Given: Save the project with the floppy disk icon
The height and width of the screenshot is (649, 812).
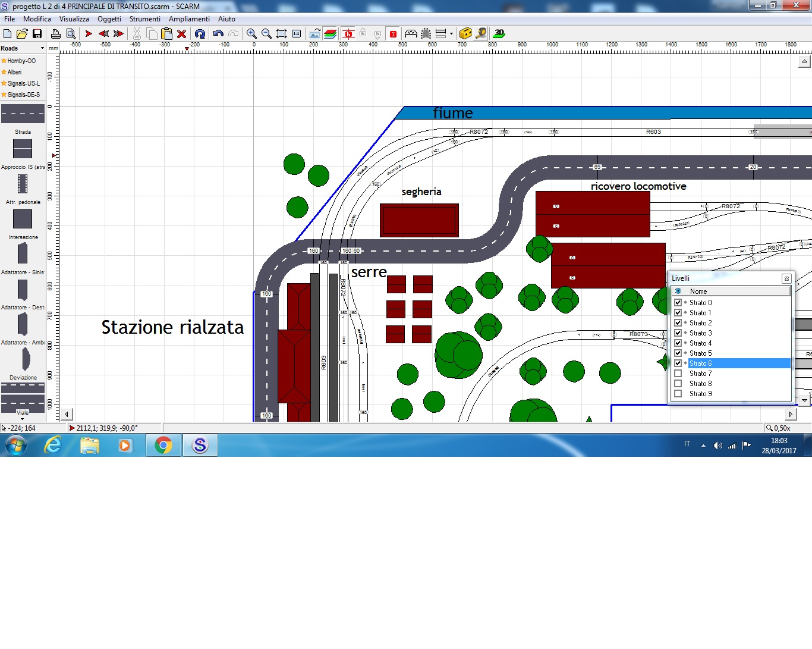Looking at the screenshot, I should 37,34.
